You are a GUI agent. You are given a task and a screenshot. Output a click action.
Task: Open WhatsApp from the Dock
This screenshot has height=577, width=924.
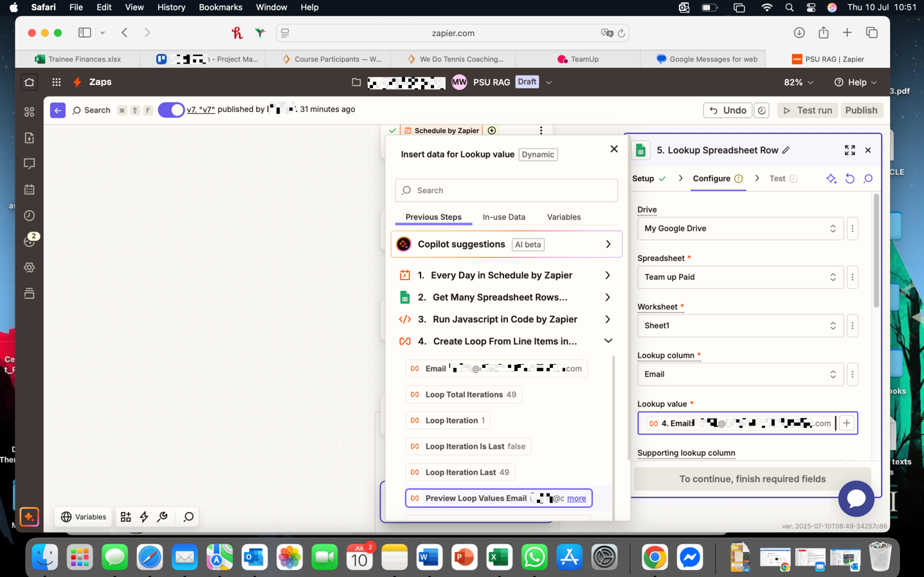tap(534, 557)
